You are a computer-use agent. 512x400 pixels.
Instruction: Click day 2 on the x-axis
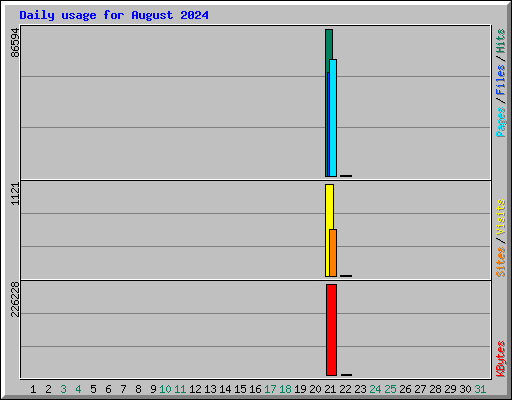pos(48,389)
